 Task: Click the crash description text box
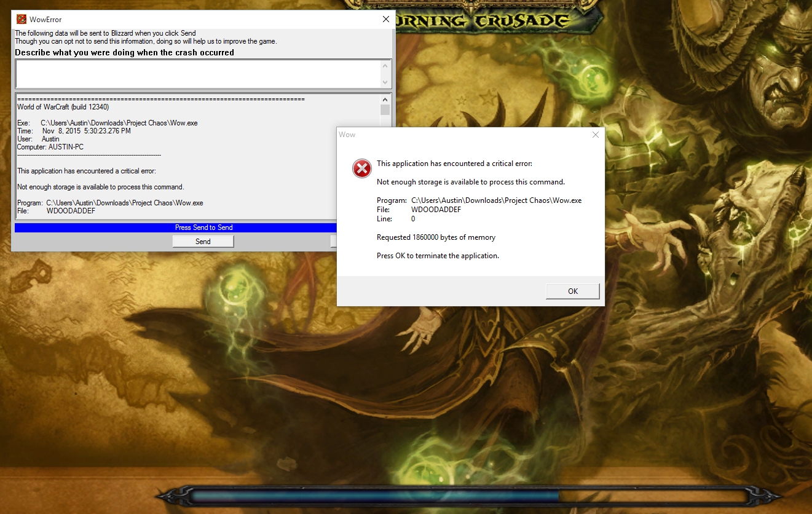point(198,74)
